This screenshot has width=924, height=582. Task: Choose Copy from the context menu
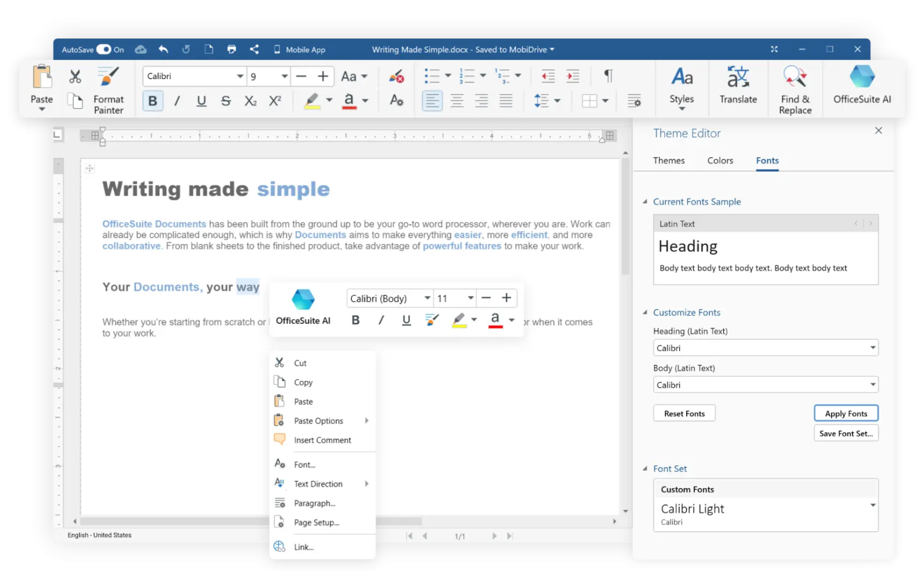click(322, 383)
